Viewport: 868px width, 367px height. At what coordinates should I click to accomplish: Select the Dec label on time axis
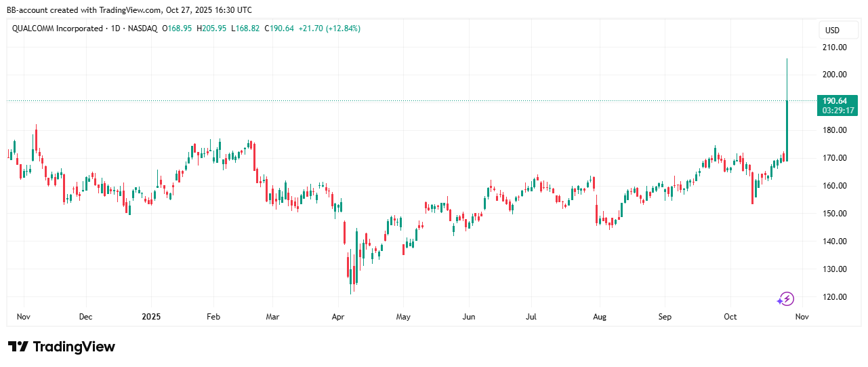(86, 316)
